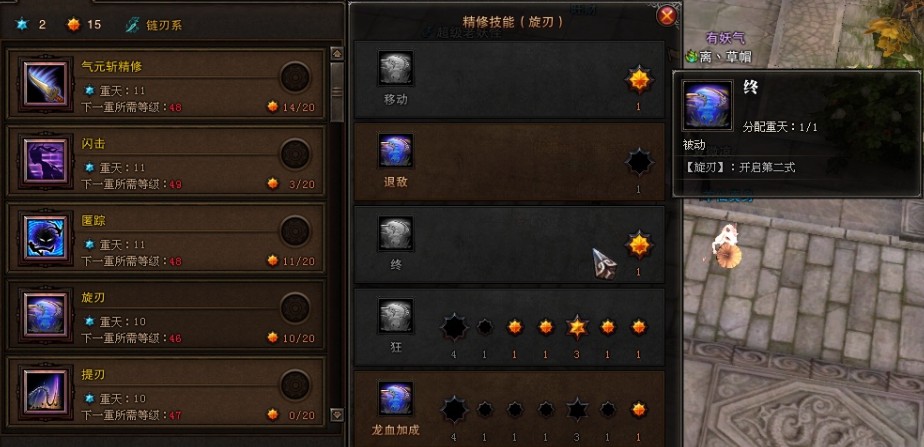Click the scroll-down arrow of skill list
The width and height of the screenshot is (924, 447).
pos(337,415)
